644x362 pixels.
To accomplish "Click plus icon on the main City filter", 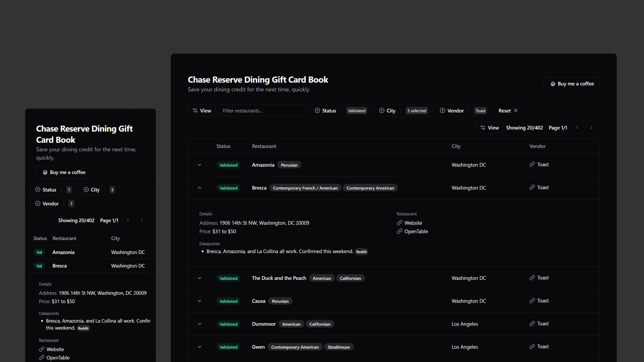I will pyautogui.click(x=382, y=111).
